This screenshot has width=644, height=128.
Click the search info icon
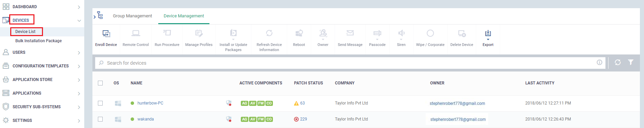pos(599,62)
